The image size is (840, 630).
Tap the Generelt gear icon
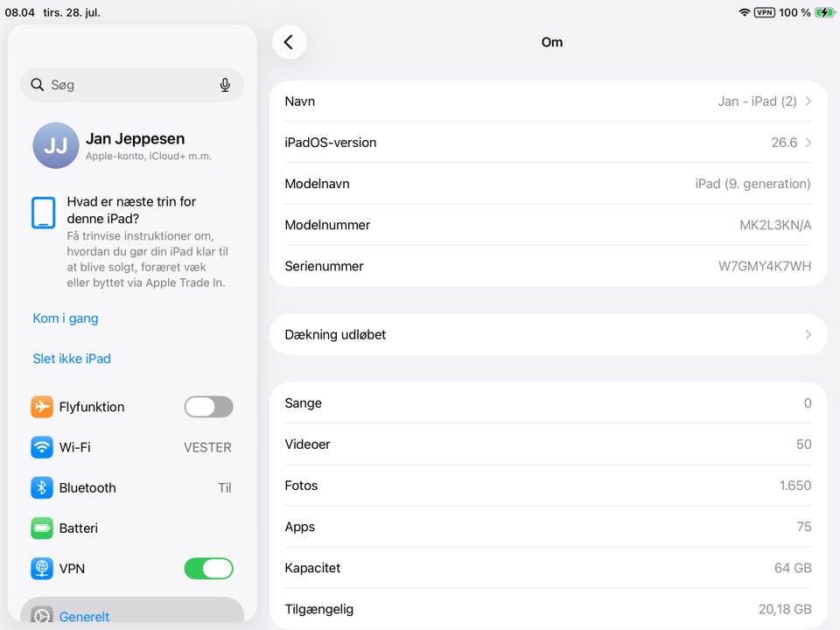42,616
